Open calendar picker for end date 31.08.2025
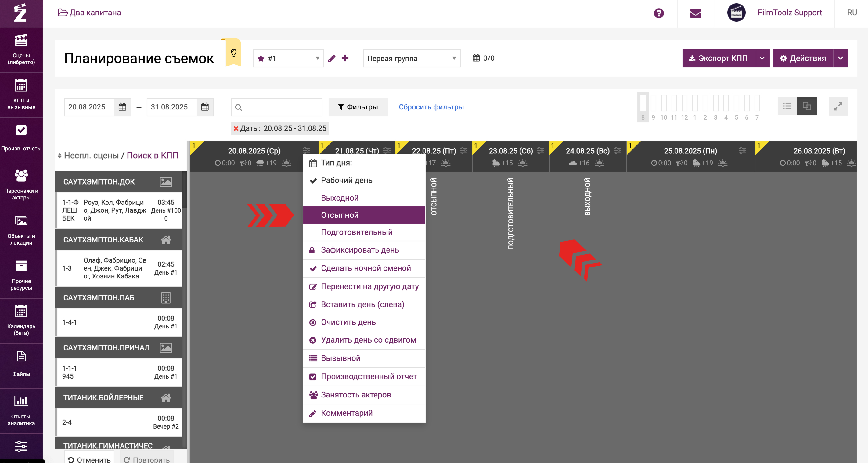 pos(205,107)
